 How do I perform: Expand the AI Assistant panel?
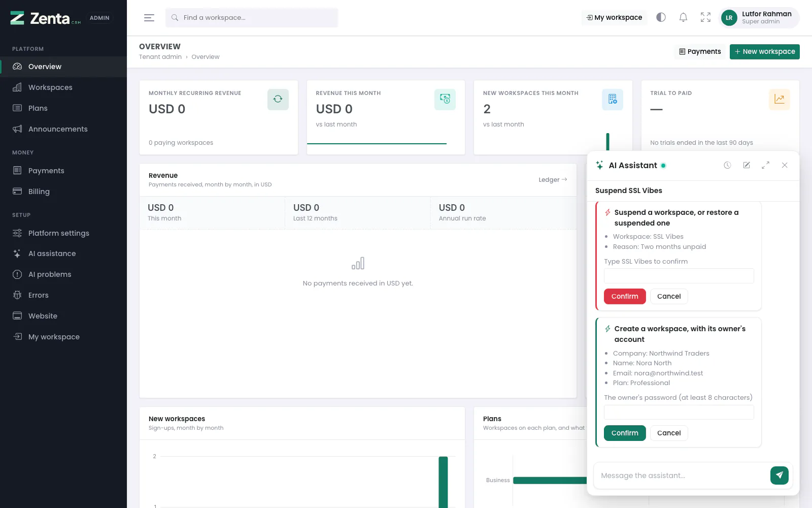pyautogui.click(x=765, y=165)
